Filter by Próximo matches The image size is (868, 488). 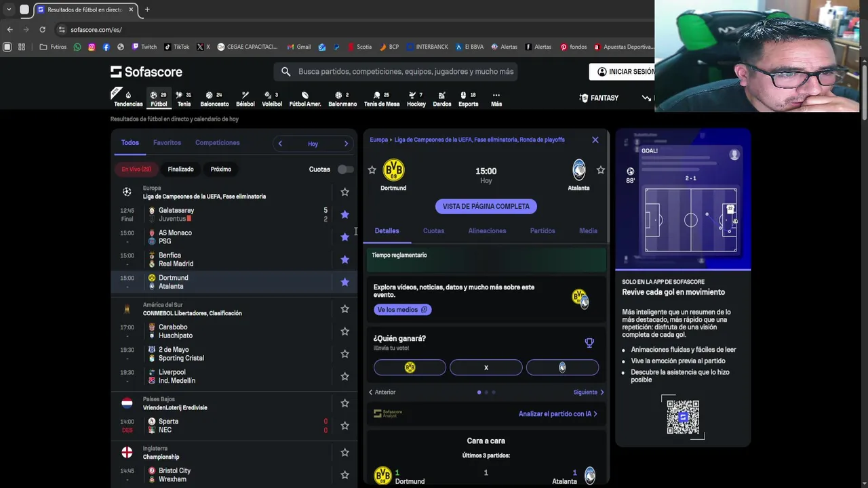[x=220, y=169]
